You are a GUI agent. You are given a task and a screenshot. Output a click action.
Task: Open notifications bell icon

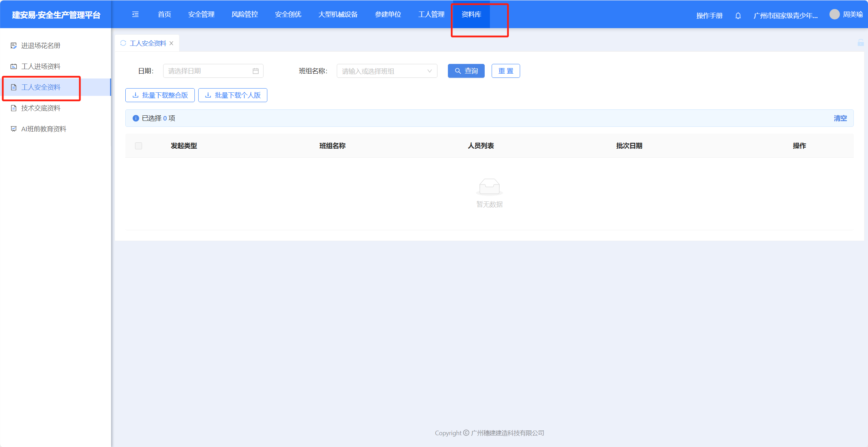point(738,16)
